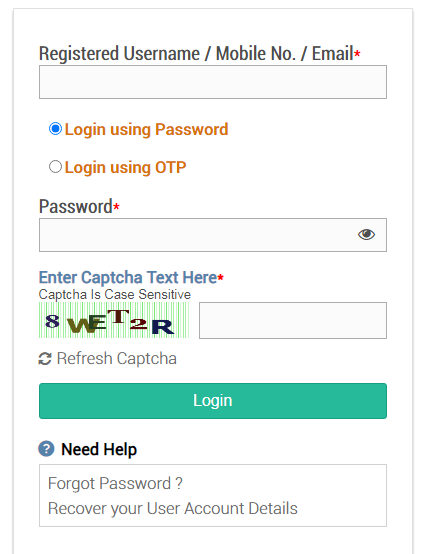Click the Captcha Is Case Sensitive note

(x=115, y=295)
